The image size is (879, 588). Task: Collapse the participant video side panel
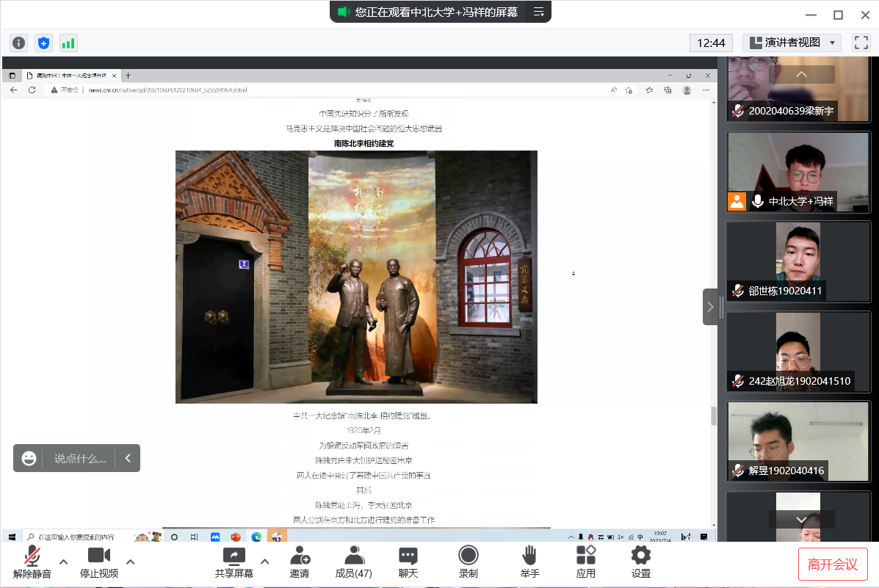coord(710,308)
